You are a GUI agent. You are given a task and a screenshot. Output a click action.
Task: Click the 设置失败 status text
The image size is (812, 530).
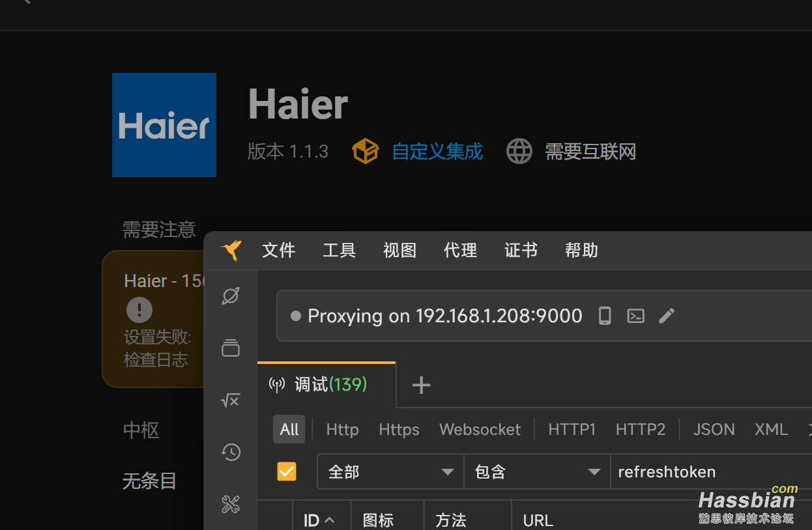(x=157, y=337)
